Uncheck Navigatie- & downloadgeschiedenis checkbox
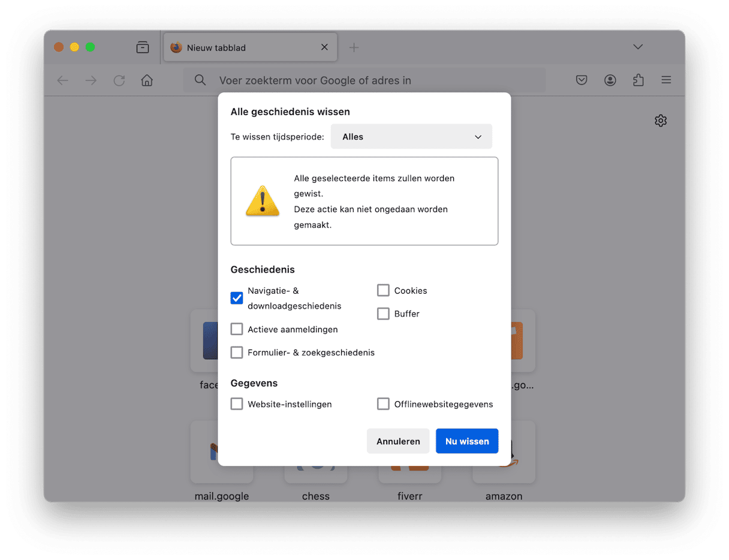Viewport: 729px width, 560px height. pyautogui.click(x=237, y=298)
